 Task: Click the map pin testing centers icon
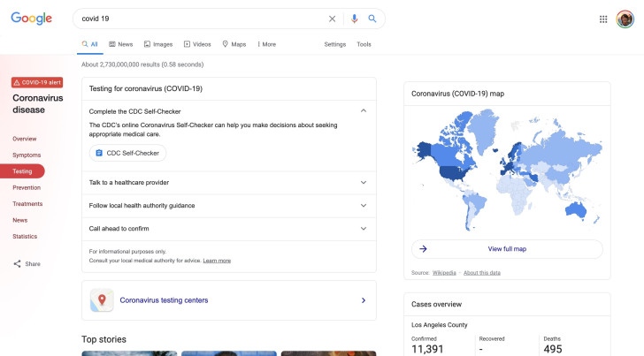click(101, 300)
